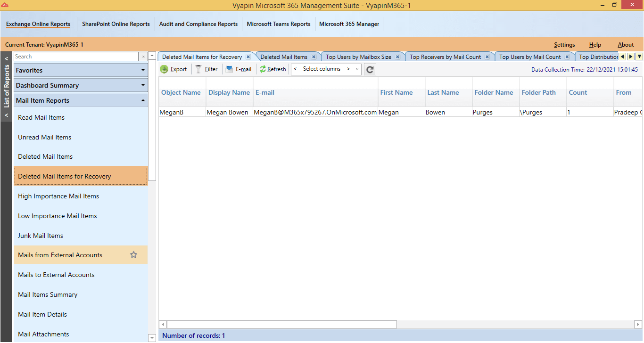Open Audit and Compliance Reports
Viewport: 644px width, 343px height.
(x=198, y=24)
